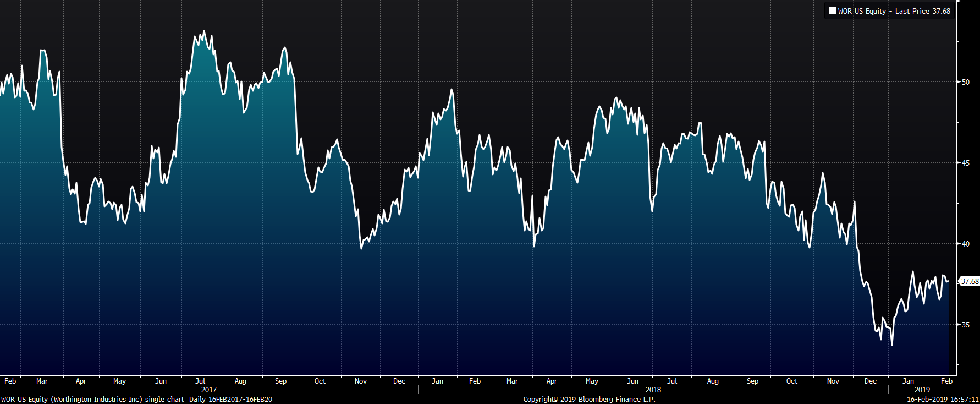Select the 16-Feb-2019 16:57:11 timestamp
This screenshot has width=980, height=404.
pos(943,400)
